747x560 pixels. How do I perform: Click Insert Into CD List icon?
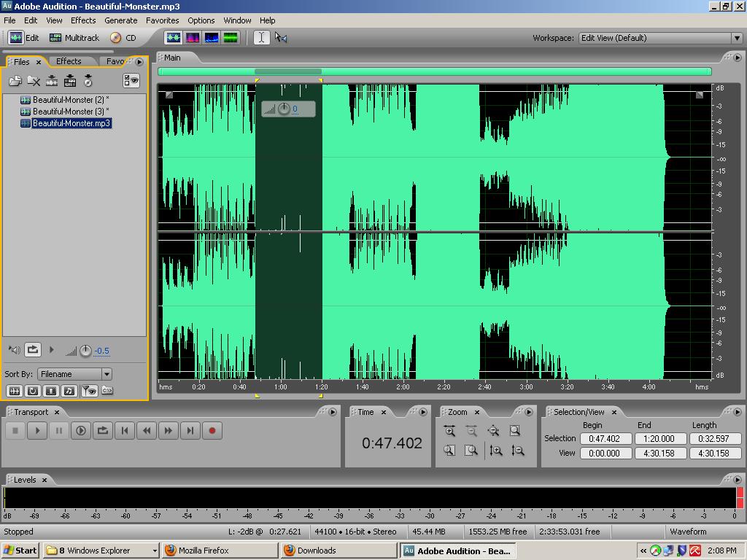pos(88,81)
